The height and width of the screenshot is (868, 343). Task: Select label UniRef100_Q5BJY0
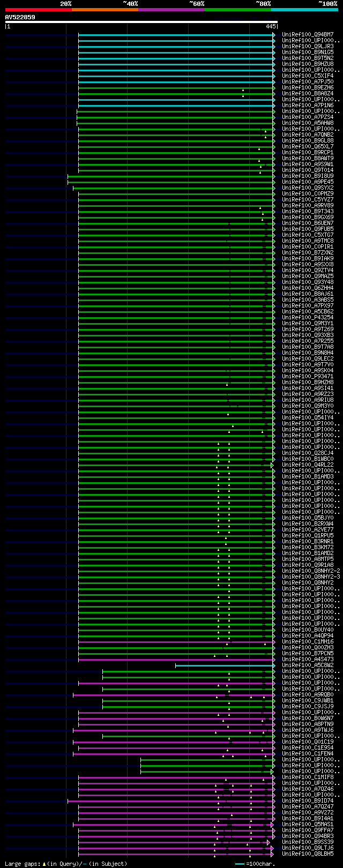(308, 518)
